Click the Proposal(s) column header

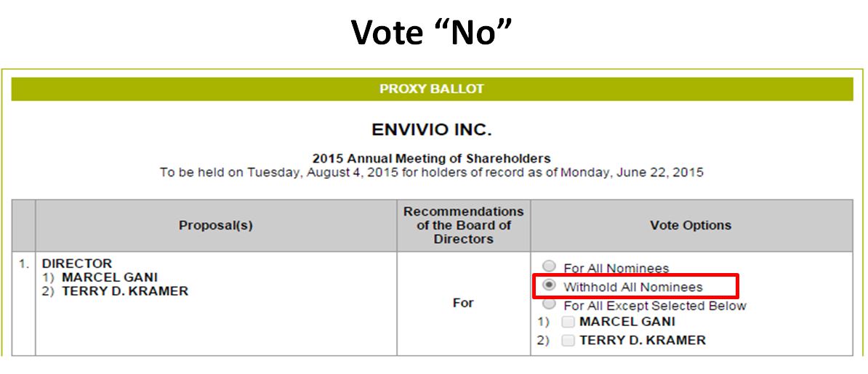(216, 225)
